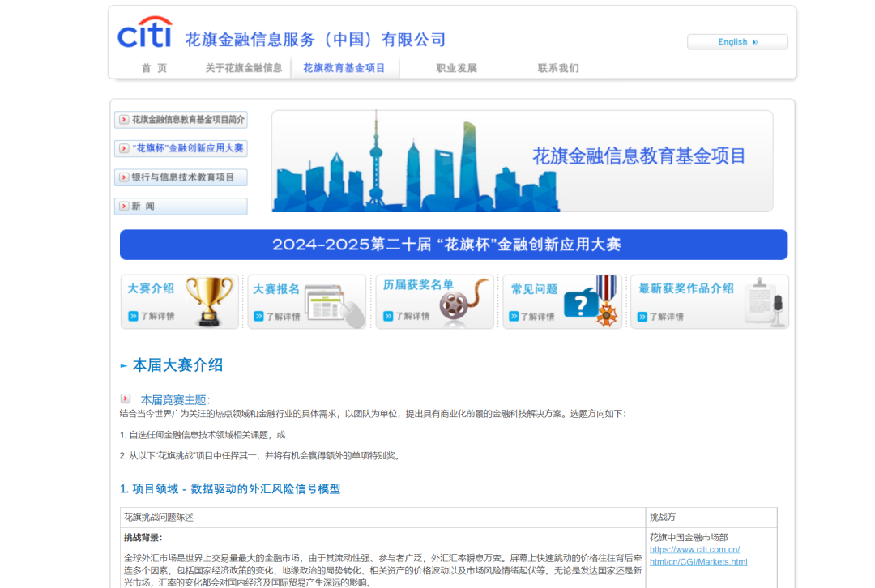Click the registration form and mouse icon
This screenshot has width=875, height=588.
click(x=335, y=305)
